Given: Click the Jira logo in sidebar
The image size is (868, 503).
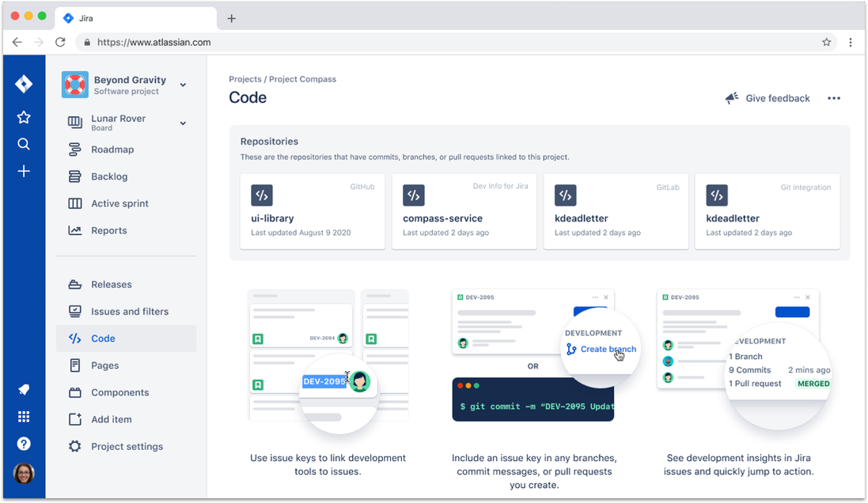Looking at the screenshot, I should coord(24,84).
